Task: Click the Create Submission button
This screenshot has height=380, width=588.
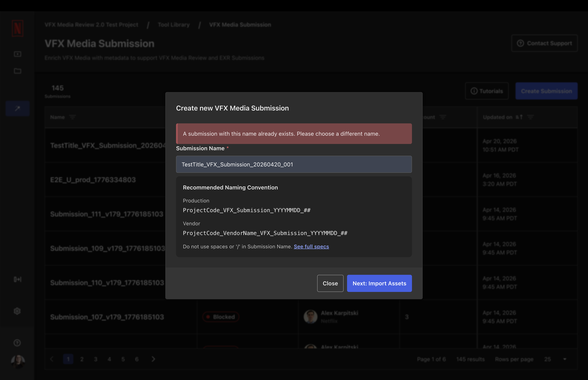Action: click(547, 91)
